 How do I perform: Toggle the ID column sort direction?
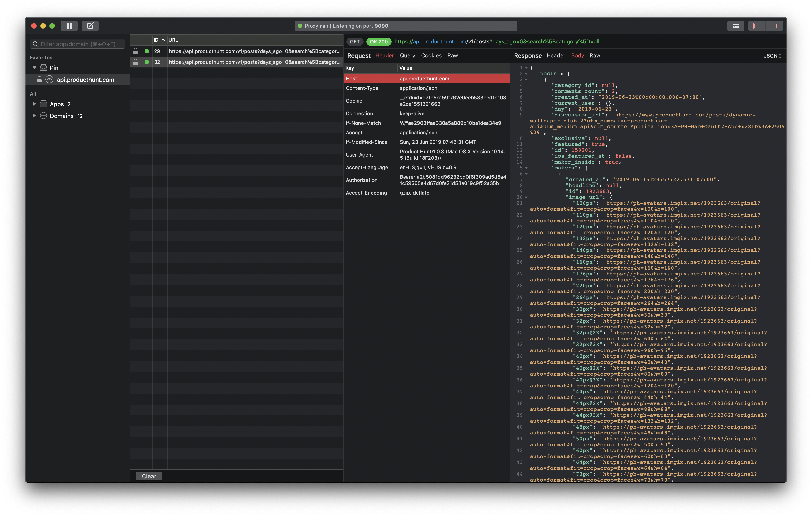pos(159,40)
